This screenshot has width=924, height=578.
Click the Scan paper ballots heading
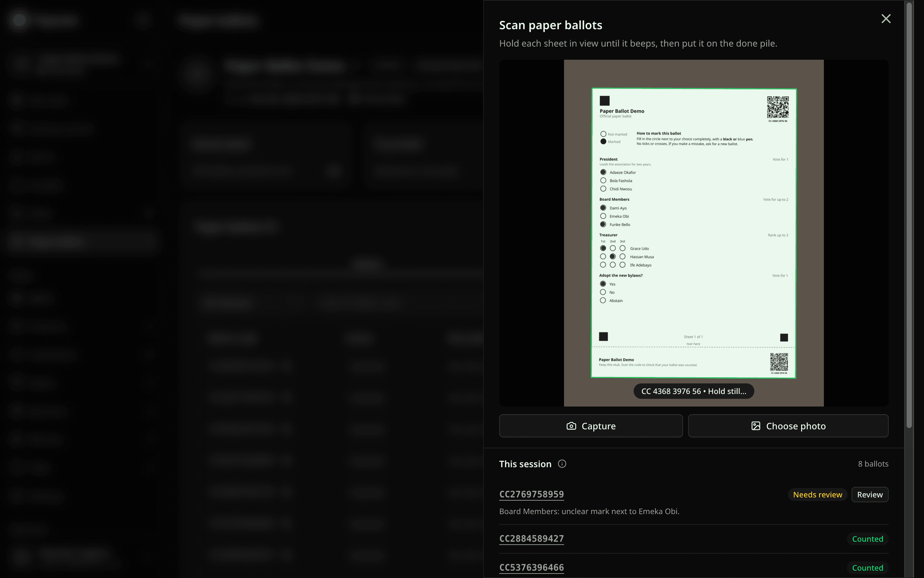coord(551,25)
